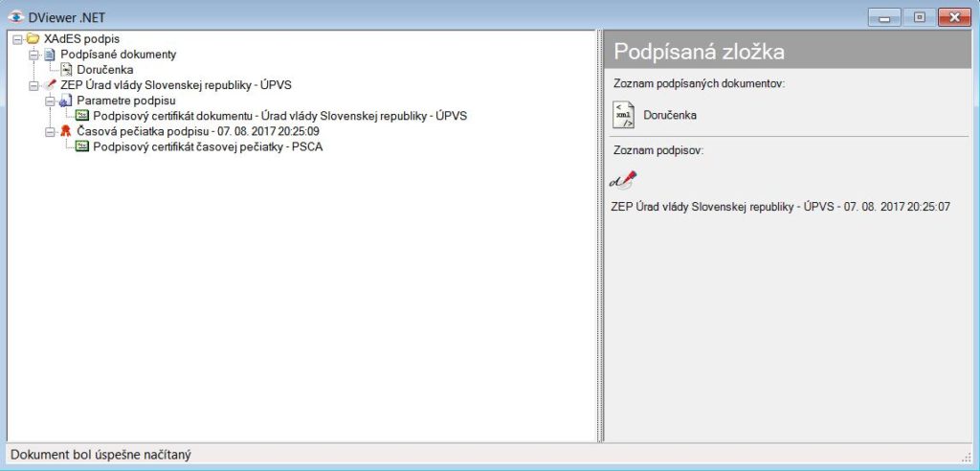Maximize the DViewer .NET window
The image size is (980, 471).
tap(919, 17)
